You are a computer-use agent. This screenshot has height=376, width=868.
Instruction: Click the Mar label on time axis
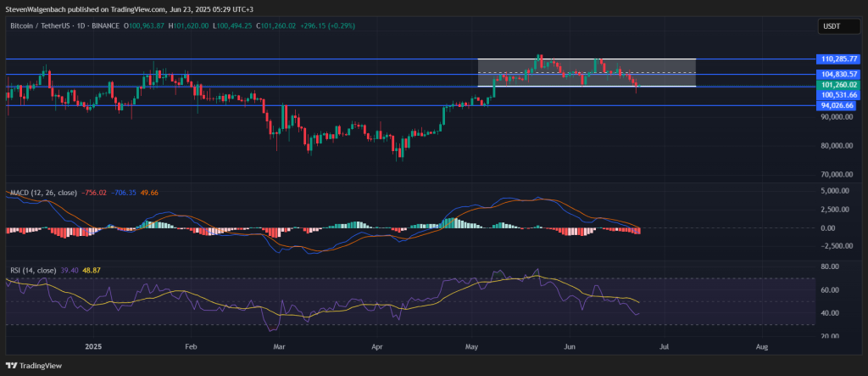tap(279, 347)
